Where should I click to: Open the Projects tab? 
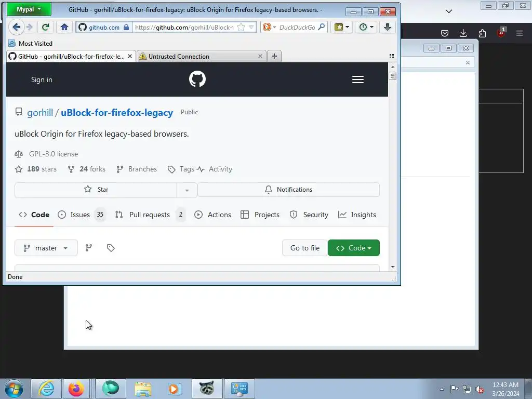[260, 215]
